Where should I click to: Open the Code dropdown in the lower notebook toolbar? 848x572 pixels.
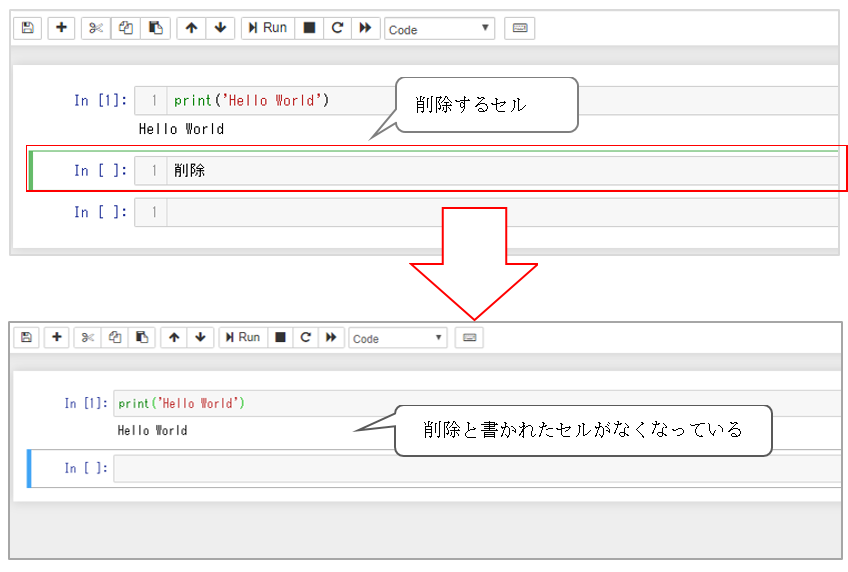click(397, 338)
